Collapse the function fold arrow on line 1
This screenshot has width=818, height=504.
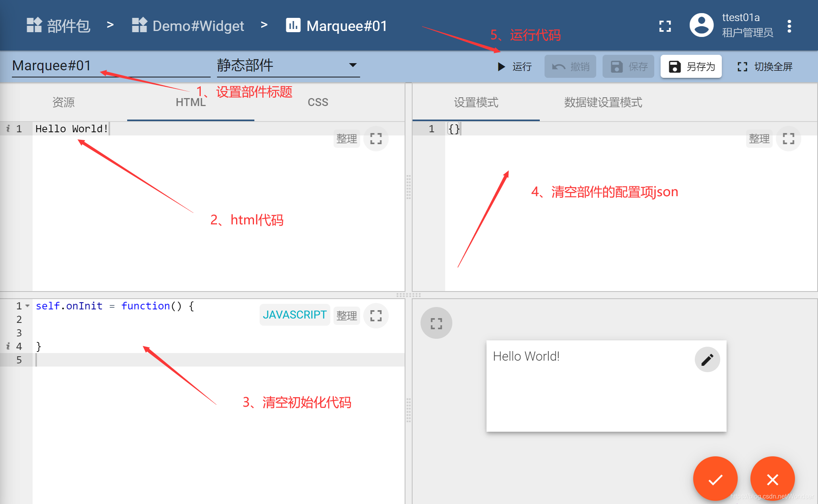27,306
